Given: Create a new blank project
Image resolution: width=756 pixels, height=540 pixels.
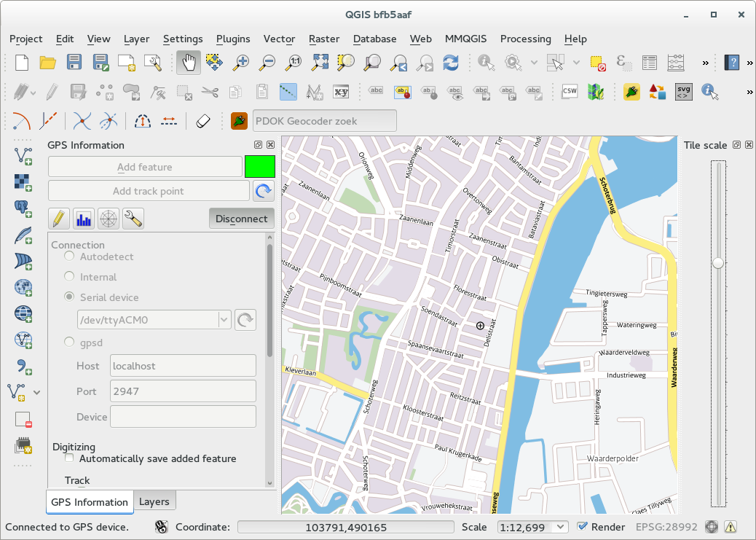Looking at the screenshot, I should point(22,63).
